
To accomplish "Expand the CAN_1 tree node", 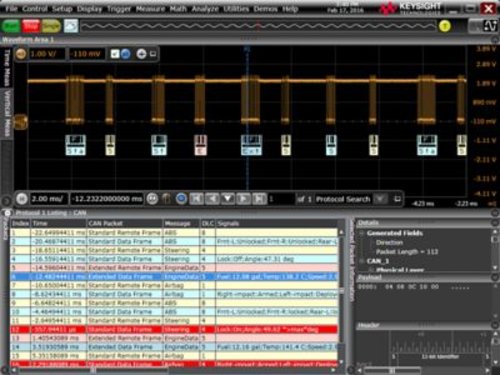I will tap(362, 261).
